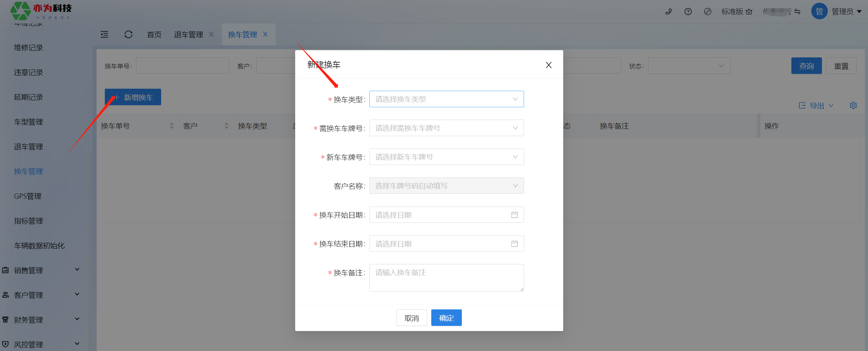Open calendar icon for 换车开始日期
Screen dimensions: 868x351
click(x=514, y=215)
